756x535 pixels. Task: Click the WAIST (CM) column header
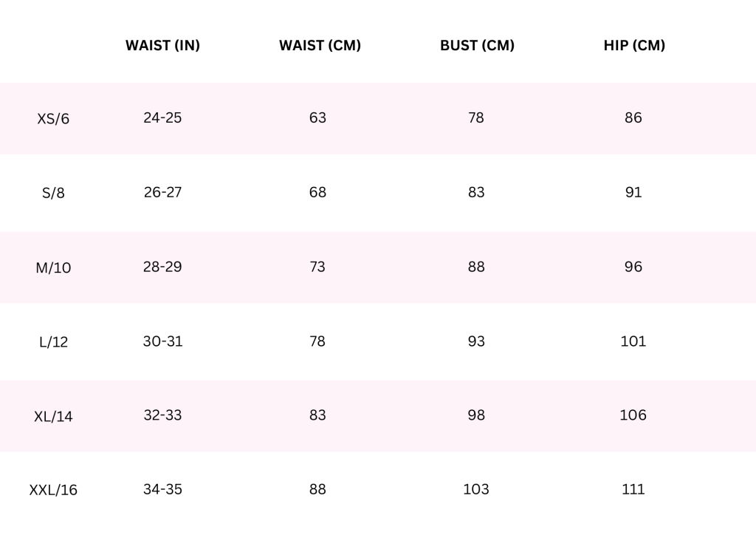320,45
